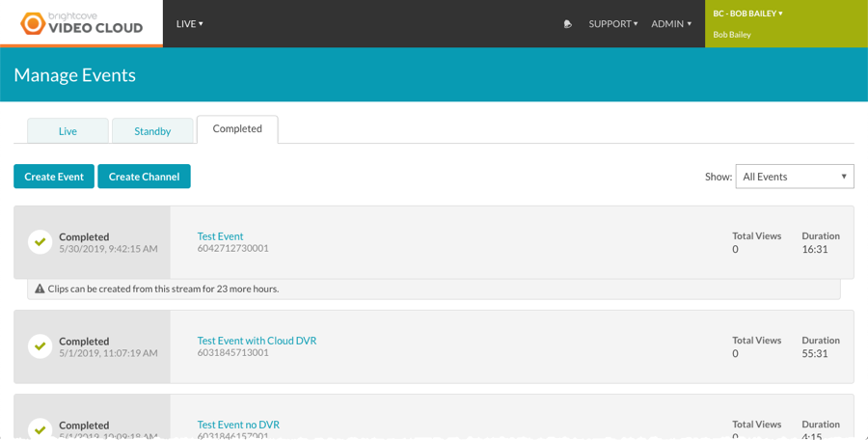Open the Test Event link
This screenshot has height=440, width=868.
[220, 236]
